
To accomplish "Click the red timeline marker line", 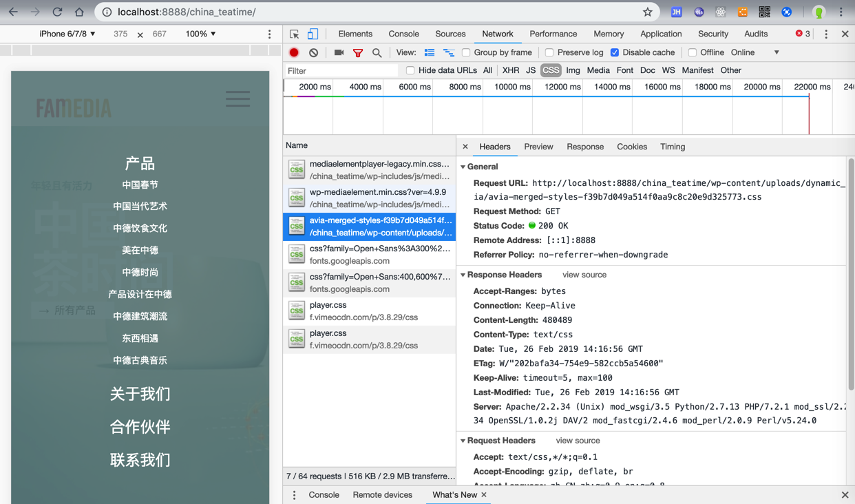I will point(809,114).
